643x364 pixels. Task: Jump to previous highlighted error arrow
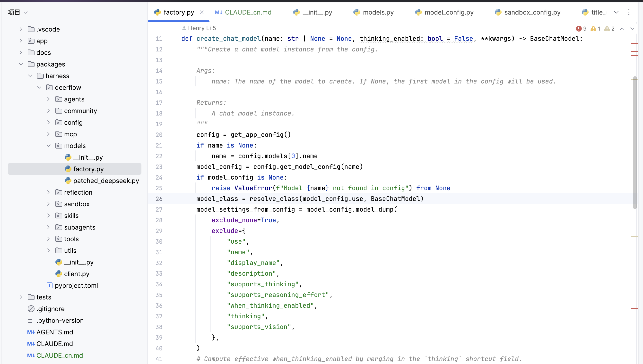[x=622, y=28]
